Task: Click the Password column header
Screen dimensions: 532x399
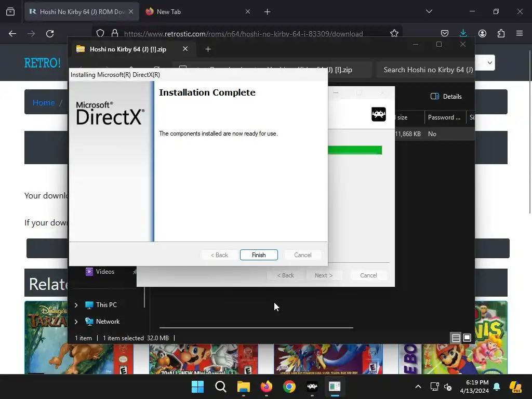Action: [x=444, y=117]
